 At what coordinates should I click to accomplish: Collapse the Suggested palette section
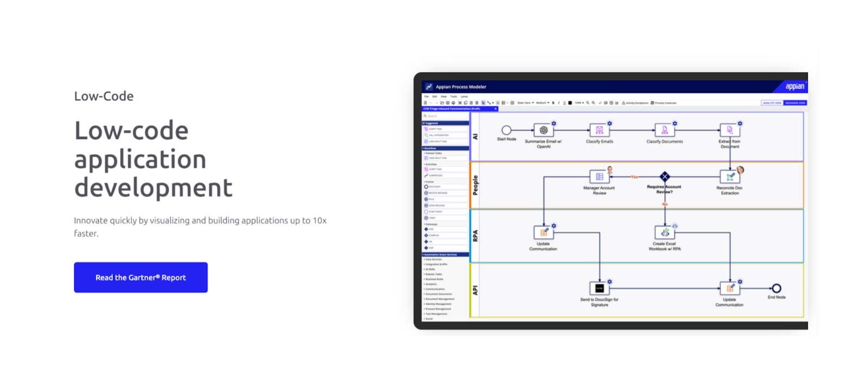click(445, 123)
